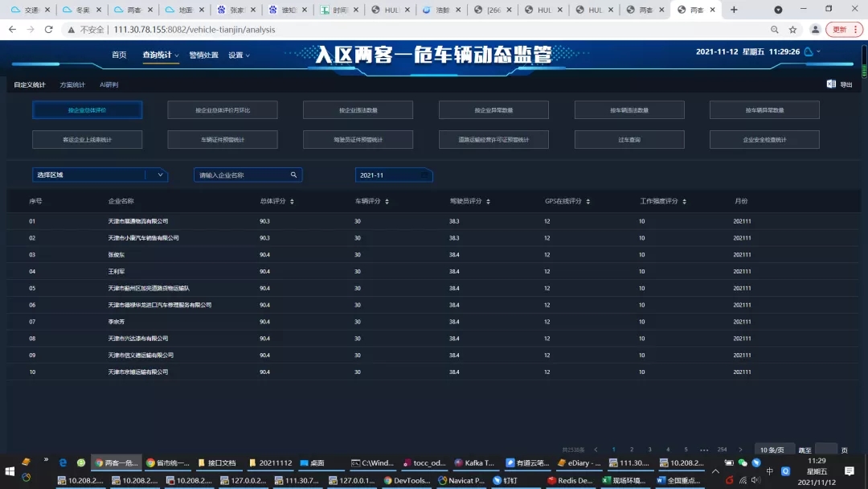Select the 按车辆异常数量 button
This screenshot has width=868, height=489.
(764, 109)
